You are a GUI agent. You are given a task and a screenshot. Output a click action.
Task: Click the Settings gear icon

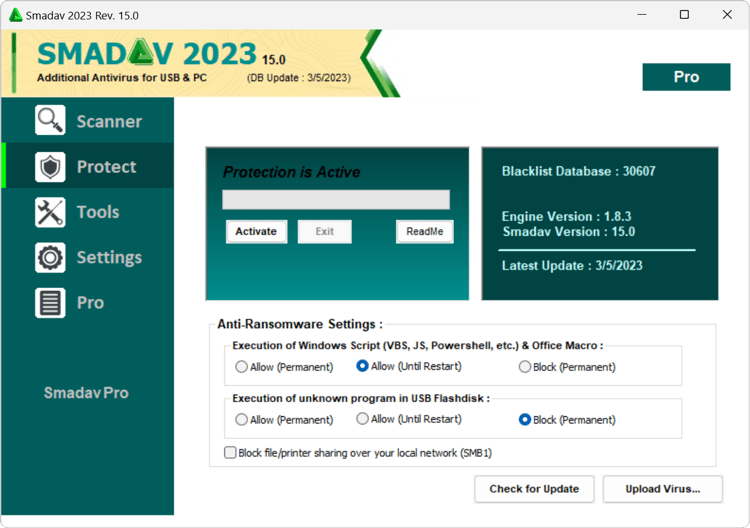click(x=50, y=257)
